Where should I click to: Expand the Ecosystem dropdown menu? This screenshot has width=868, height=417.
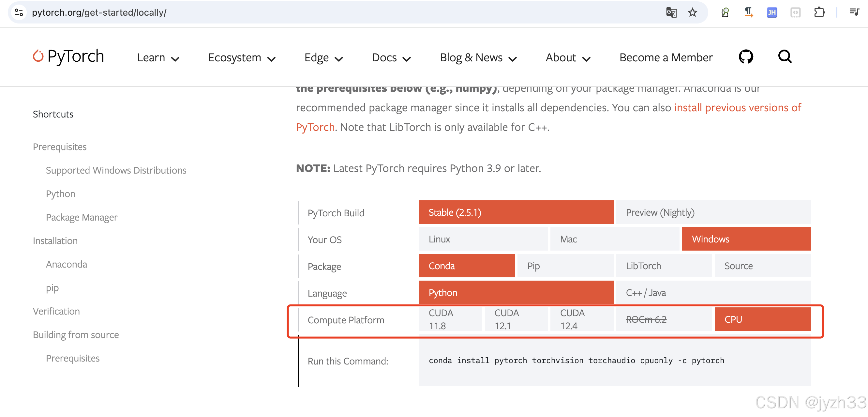[x=242, y=58]
